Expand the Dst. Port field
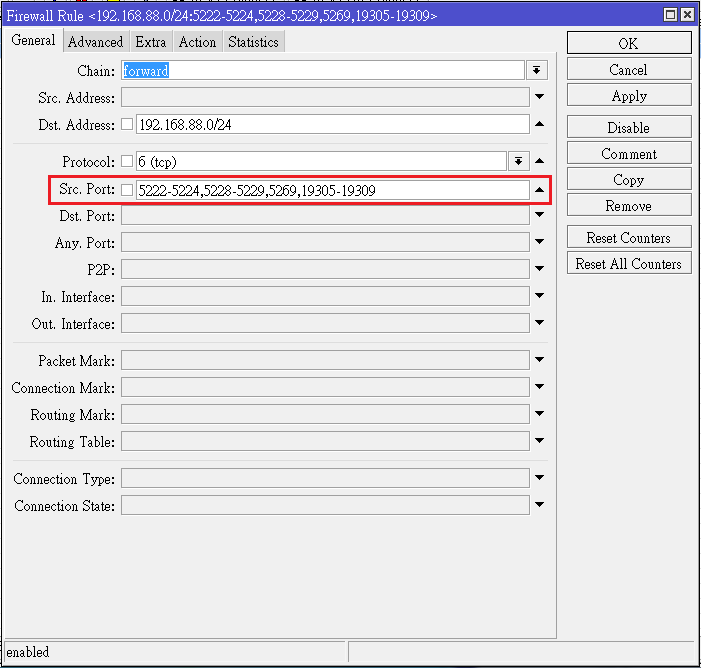701x668 pixels. (x=540, y=215)
